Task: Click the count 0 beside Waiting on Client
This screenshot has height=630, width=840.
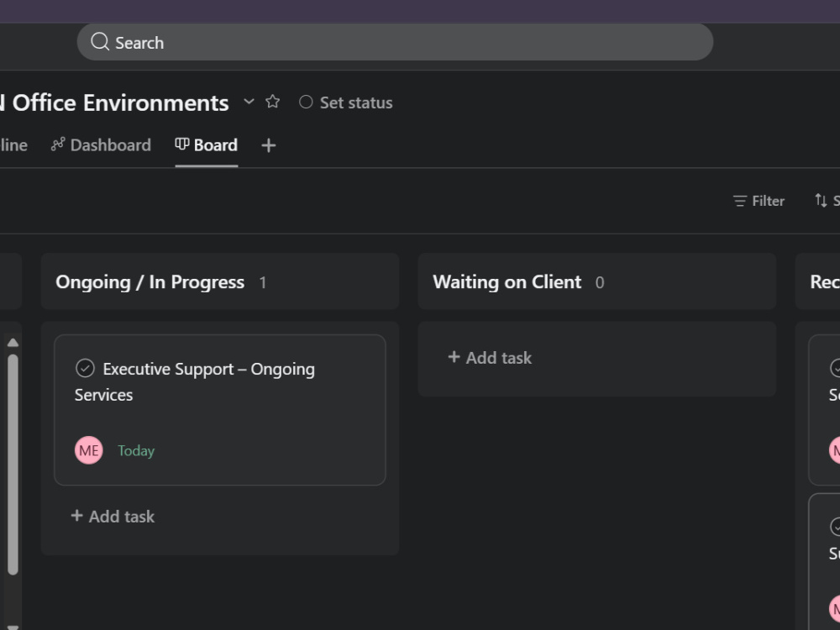Action: (600, 282)
